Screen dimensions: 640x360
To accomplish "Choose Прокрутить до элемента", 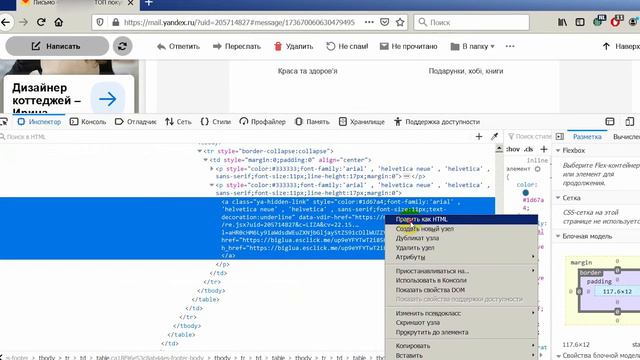I will (461, 332).
